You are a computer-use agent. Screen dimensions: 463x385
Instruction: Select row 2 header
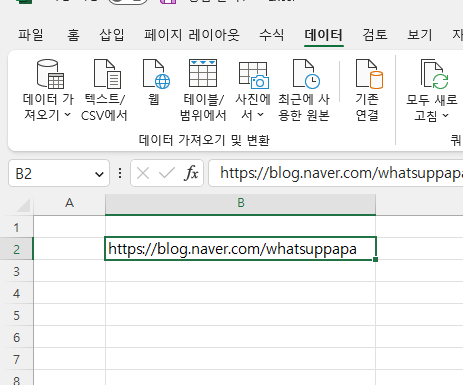tap(16, 249)
